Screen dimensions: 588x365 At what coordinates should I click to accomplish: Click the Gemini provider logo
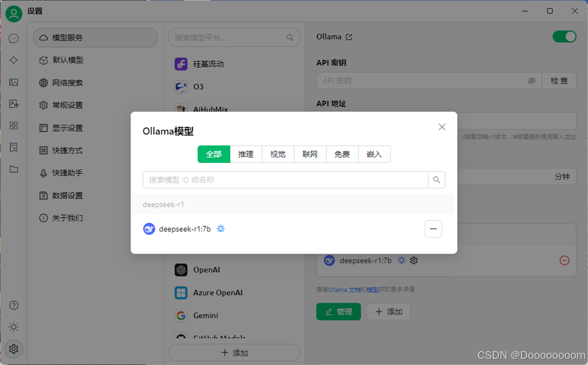181,315
